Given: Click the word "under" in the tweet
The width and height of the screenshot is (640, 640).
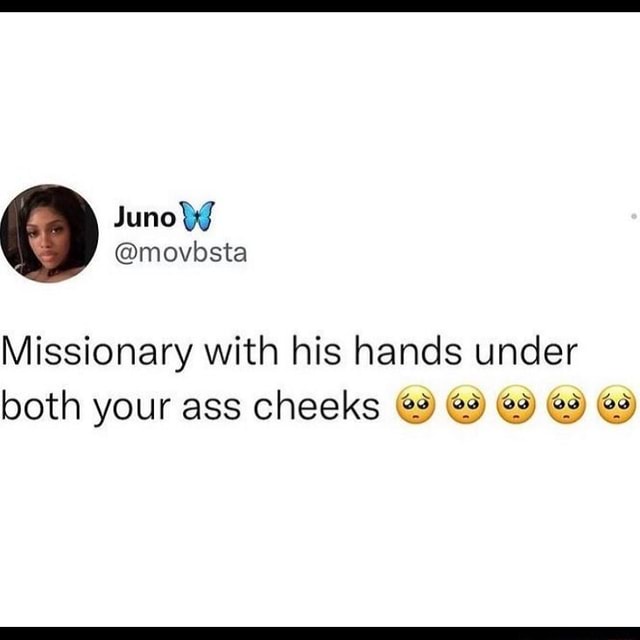Looking at the screenshot, I should pos(526,350).
